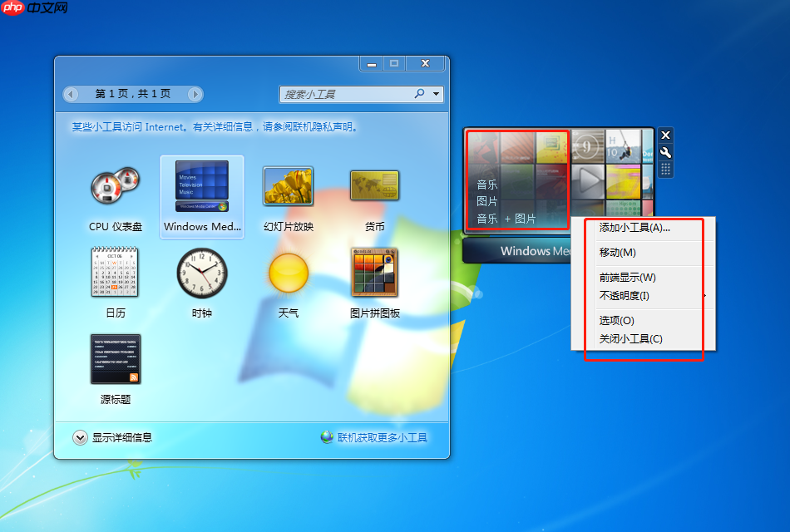Screen dimensions: 790x532
Task: Select the CPU 仪表盘 gadget
Action: click(x=116, y=187)
